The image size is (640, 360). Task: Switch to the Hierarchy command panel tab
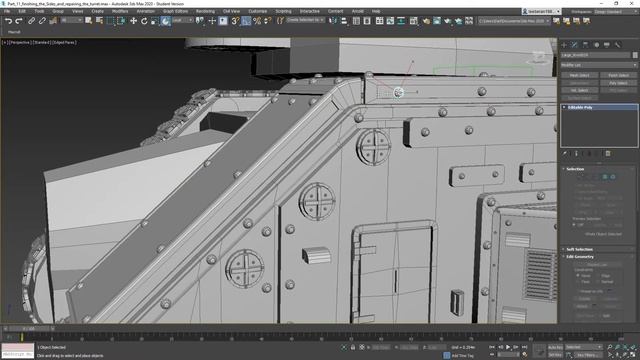[x=585, y=45]
